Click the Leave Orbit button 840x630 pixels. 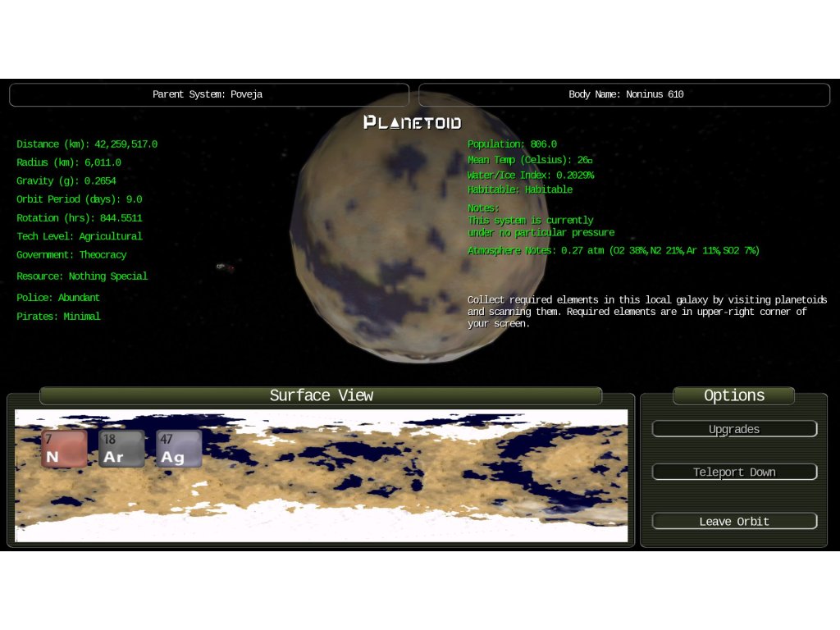(x=734, y=521)
